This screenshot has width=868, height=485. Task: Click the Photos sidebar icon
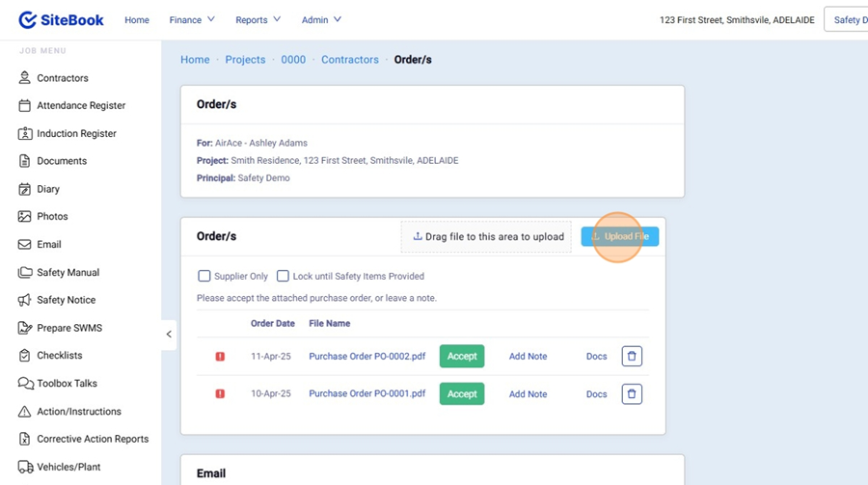(25, 217)
